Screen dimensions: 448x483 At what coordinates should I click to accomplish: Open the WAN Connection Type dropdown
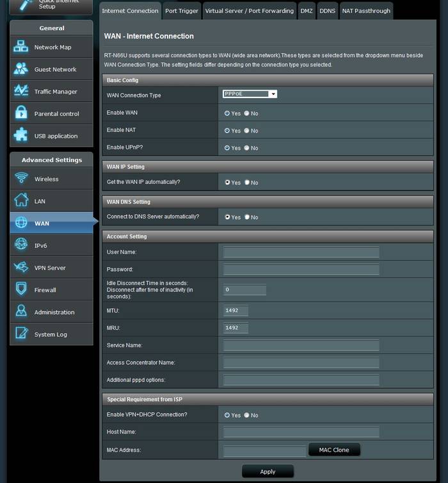250,94
